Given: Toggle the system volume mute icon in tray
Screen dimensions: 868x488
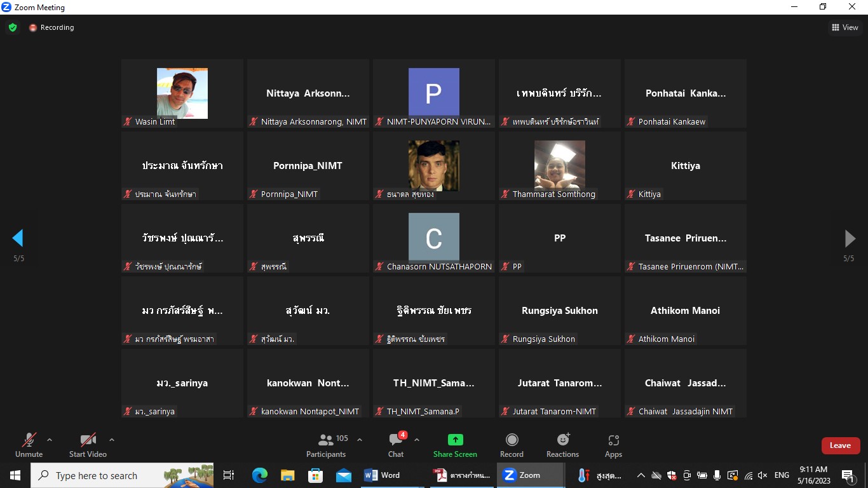Looking at the screenshot, I should point(763,475).
